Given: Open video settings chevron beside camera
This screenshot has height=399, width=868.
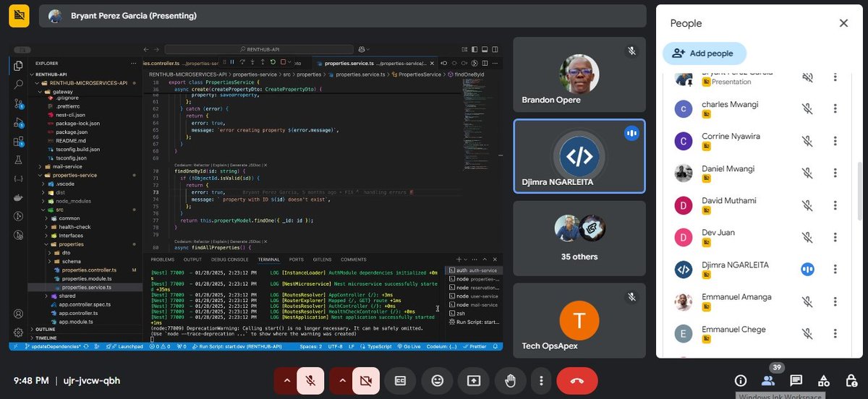Looking at the screenshot, I should tap(343, 380).
